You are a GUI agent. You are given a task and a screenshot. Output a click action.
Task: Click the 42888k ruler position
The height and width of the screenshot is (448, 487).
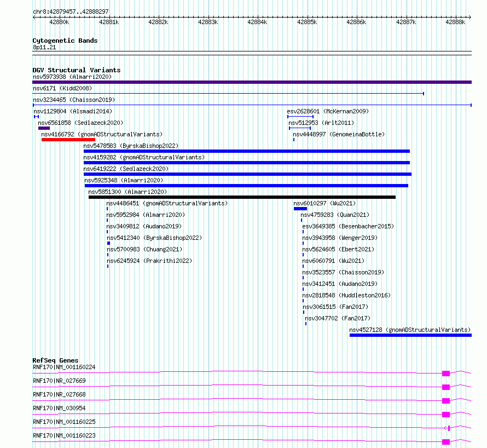[x=455, y=22]
